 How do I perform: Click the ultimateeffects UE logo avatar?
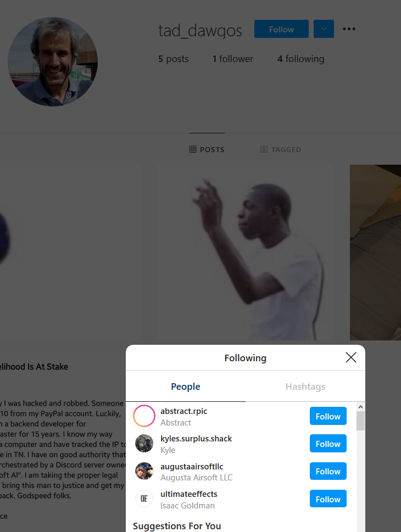pos(144,499)
